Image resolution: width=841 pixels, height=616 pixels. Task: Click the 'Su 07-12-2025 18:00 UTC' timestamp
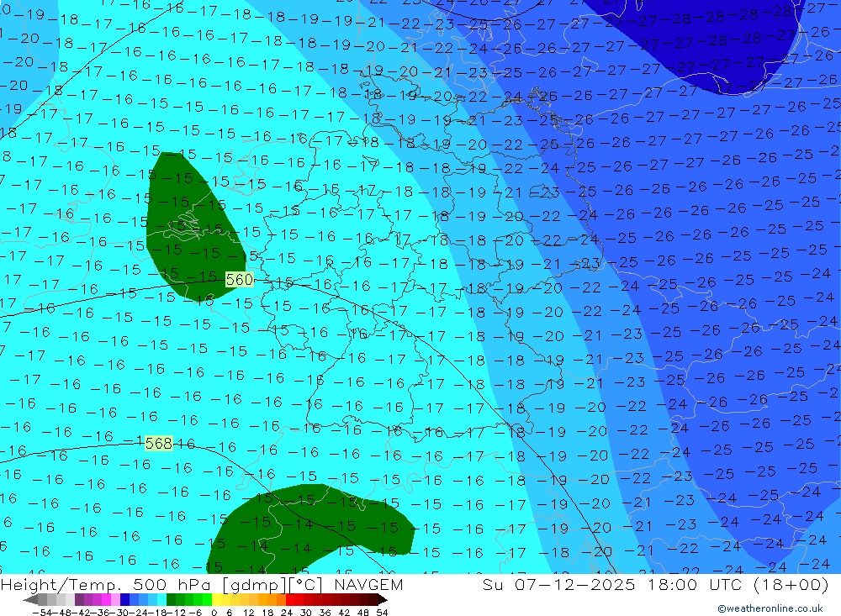pyautogui.click(x=611, y=584)
